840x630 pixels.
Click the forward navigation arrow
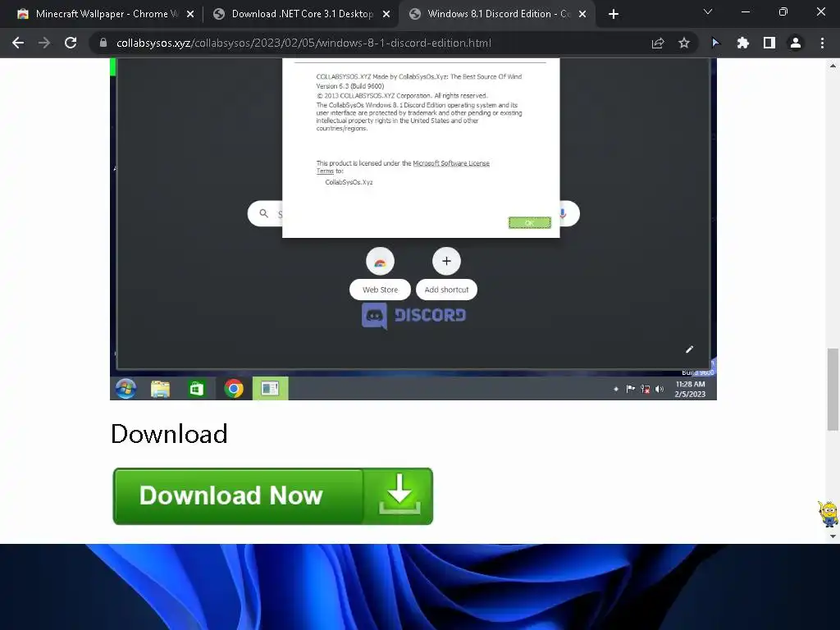[44, 43]
